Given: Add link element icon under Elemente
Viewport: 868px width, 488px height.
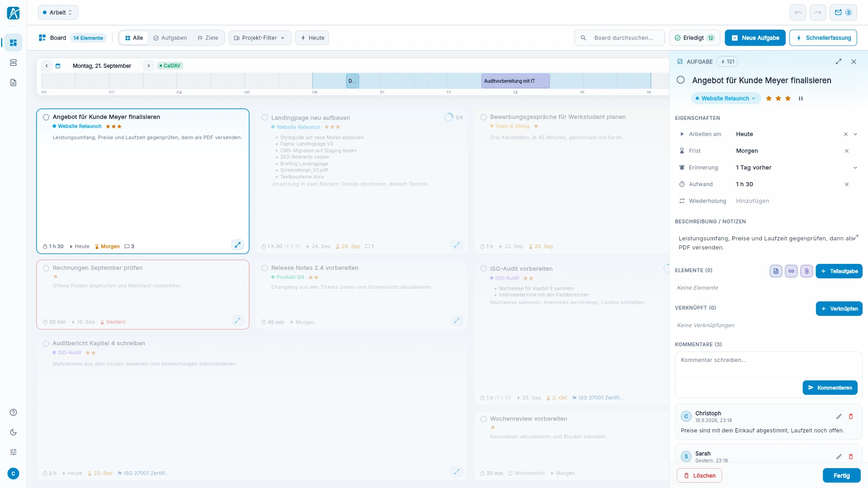Looking at the screenshot, I should click(x=791, y=271).
